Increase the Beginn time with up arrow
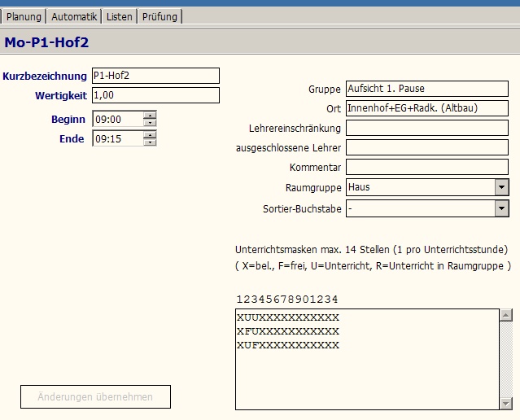Screen dimensions: 520x420 tap(150, 116)
